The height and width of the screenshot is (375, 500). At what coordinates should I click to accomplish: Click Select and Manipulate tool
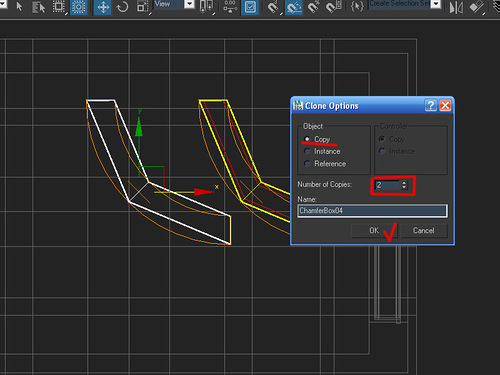[230, 6]
